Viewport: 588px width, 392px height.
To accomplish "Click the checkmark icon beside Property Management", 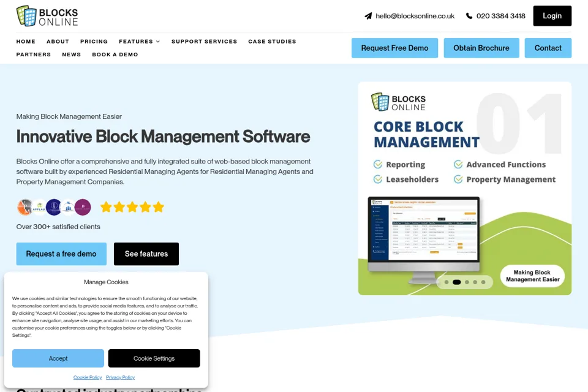I will tap(458, 179).
